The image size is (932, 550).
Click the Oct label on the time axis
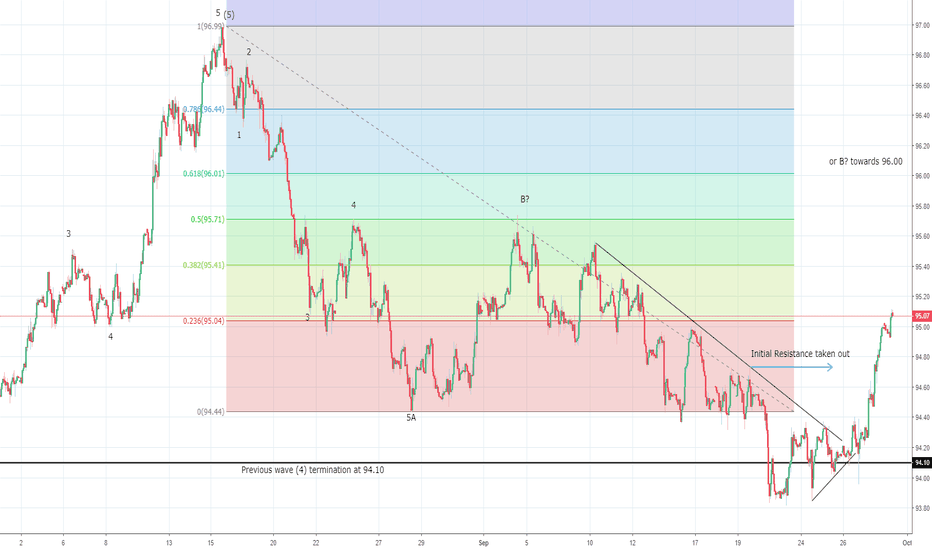click(907, 543)
